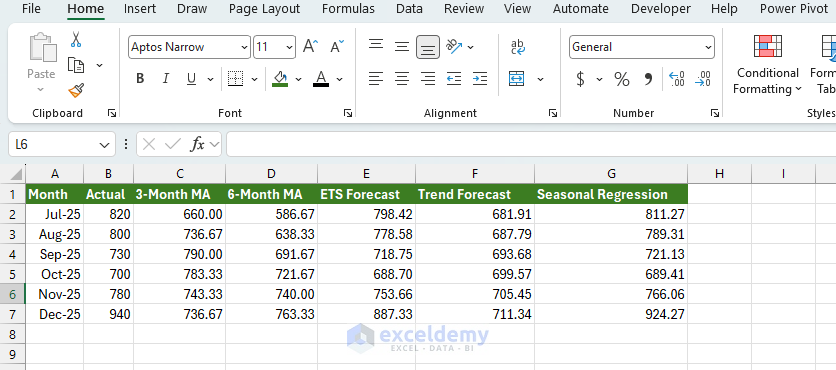Viewport: 836px width, 370px height.
Task: Select column G header
Action: [x=611, y=173]
